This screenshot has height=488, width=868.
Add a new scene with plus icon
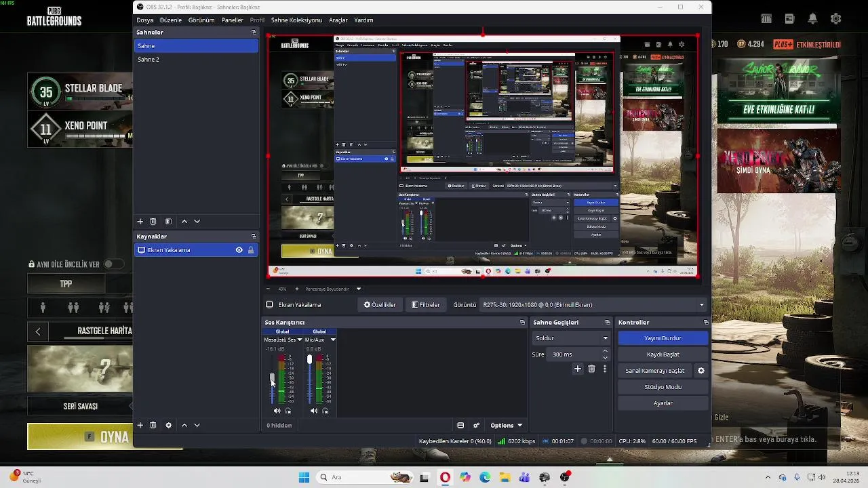pos(140,222)
